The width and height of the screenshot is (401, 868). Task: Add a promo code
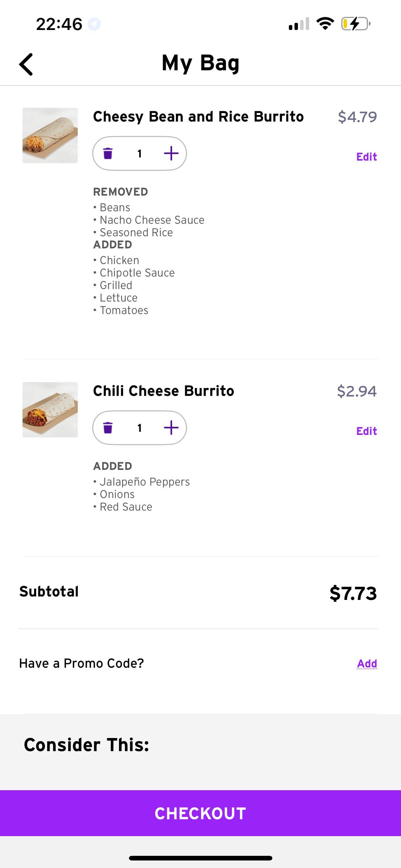click(367, 663)
